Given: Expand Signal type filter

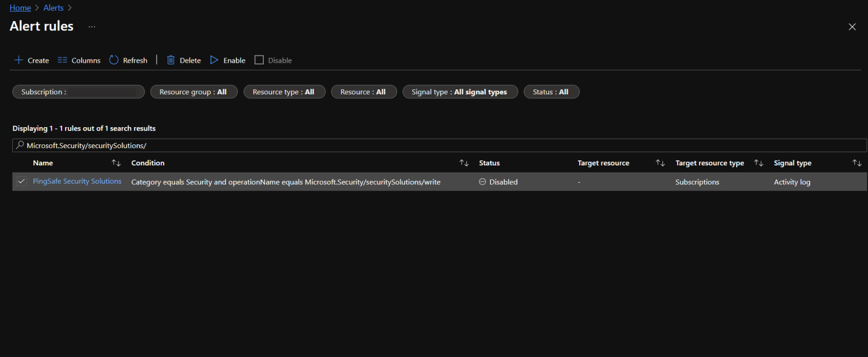Looking at the screenshot, I should click(459, 92).
